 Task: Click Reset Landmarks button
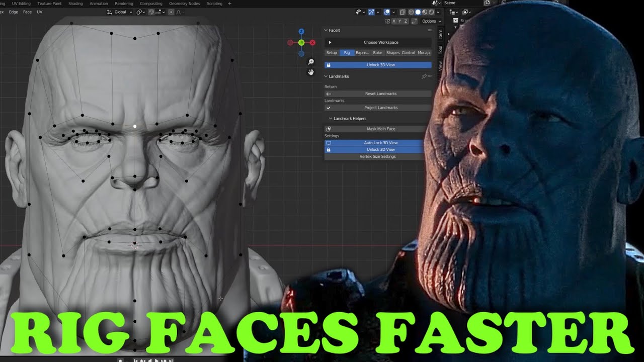(x=378, y=94)
